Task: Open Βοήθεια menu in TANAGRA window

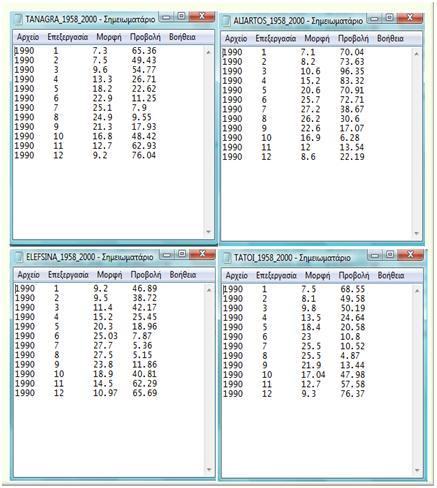Action: pos(182,37)
